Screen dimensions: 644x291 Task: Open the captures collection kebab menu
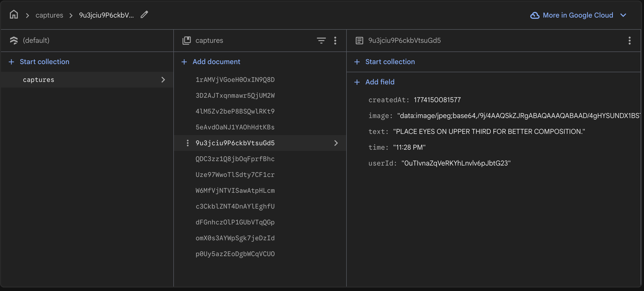pyautogui.click(x=335, y=40)
